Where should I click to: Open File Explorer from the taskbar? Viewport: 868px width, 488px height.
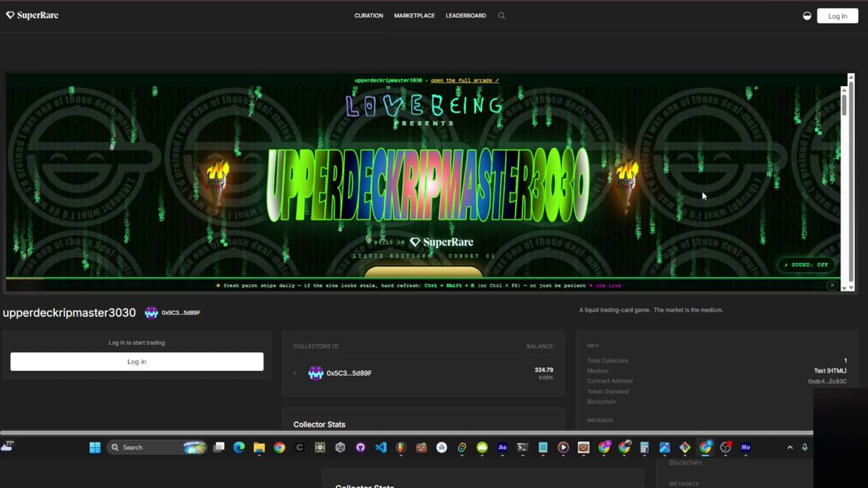pyautogui.click(x=260, y=448)
